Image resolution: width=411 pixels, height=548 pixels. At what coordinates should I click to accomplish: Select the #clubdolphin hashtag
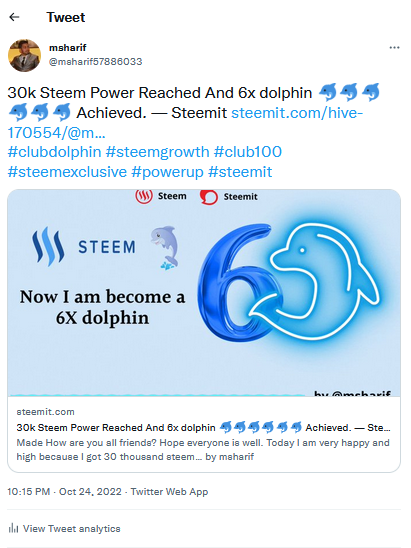coord(55,152)
